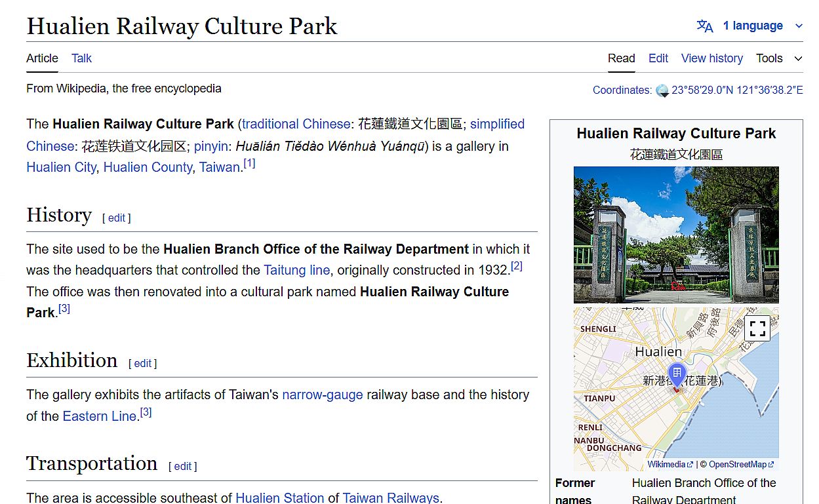Select the Article tab

(x=42, y=58)
